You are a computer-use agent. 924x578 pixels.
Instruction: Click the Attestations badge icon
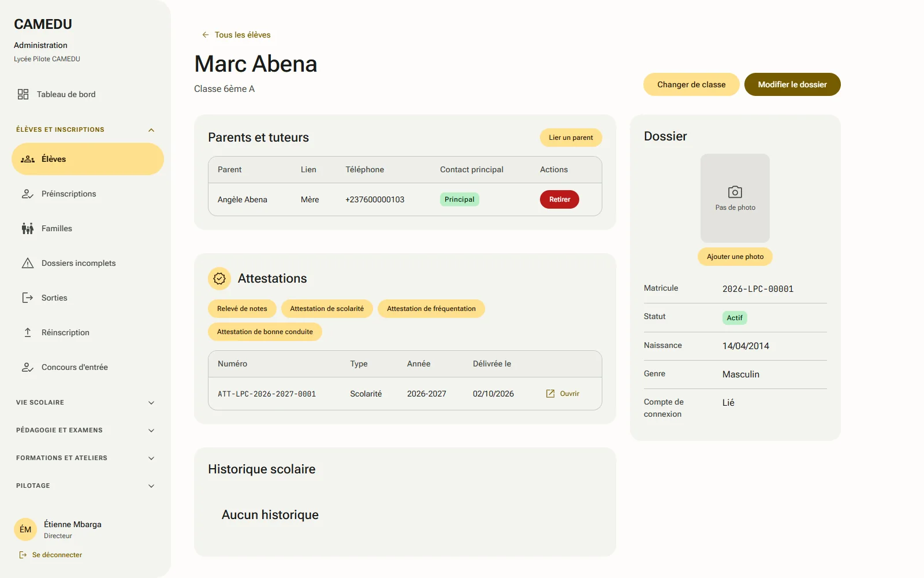[x=219, y=279]
